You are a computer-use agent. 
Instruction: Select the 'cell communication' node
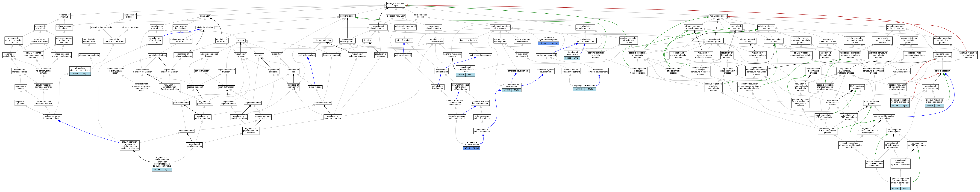(323, 40)
